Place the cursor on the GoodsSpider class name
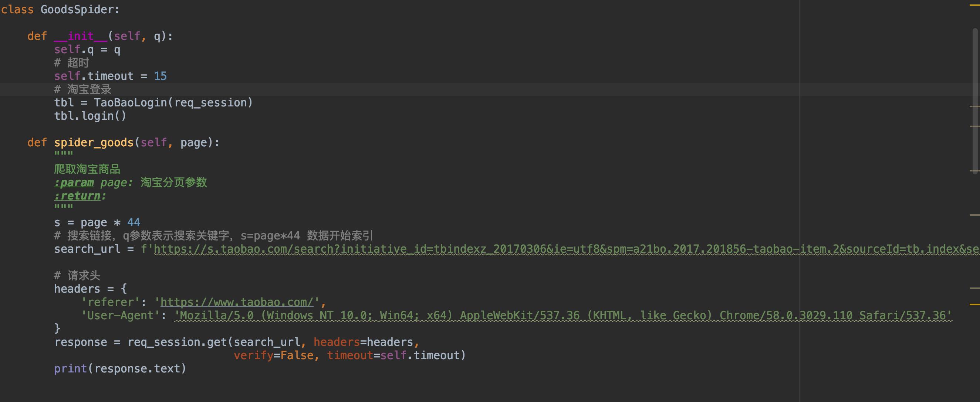The width and height of the screenshot is (980, 402). pos(80,9)
